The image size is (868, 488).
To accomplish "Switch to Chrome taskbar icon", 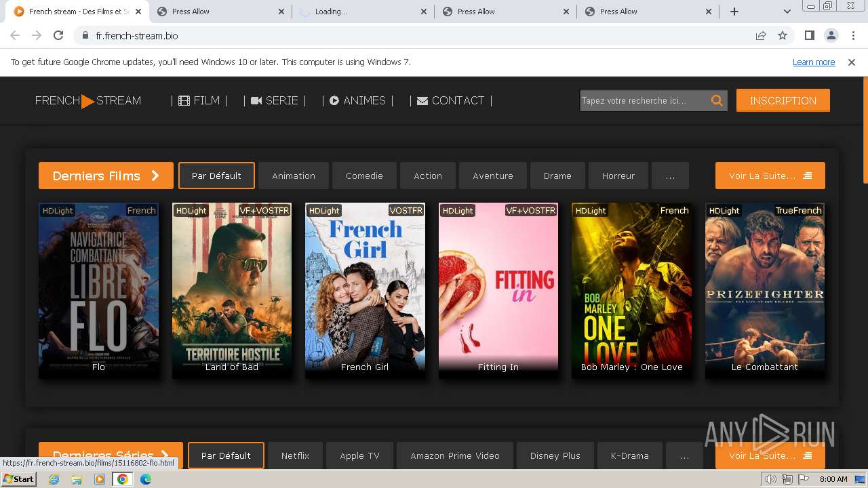I will tap(123, 479).
